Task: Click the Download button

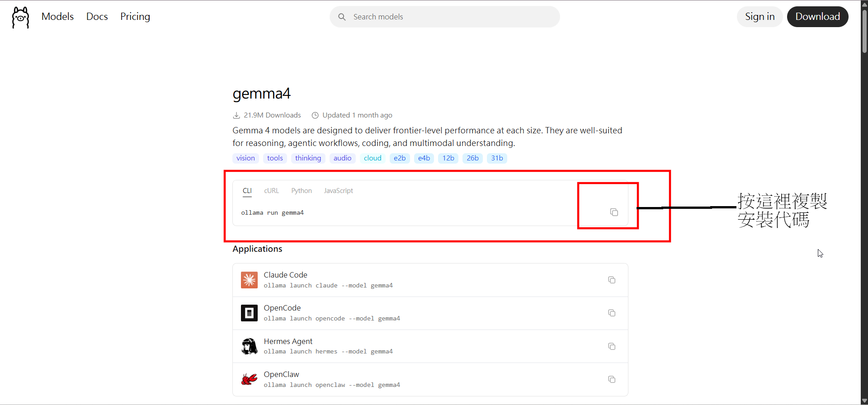Action: pos(818,17)
